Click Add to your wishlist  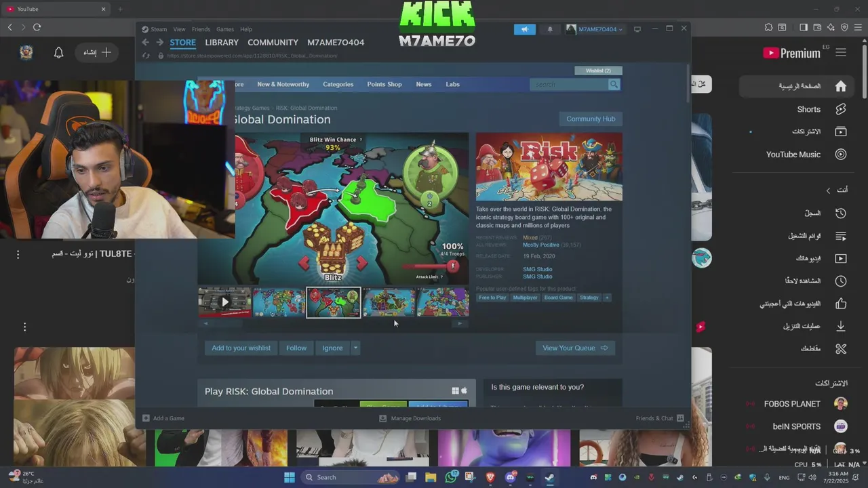(241, 348)
